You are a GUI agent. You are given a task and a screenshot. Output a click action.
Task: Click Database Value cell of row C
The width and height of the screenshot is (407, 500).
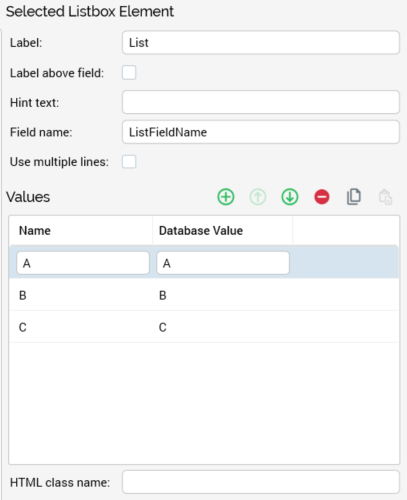(222, 327)
